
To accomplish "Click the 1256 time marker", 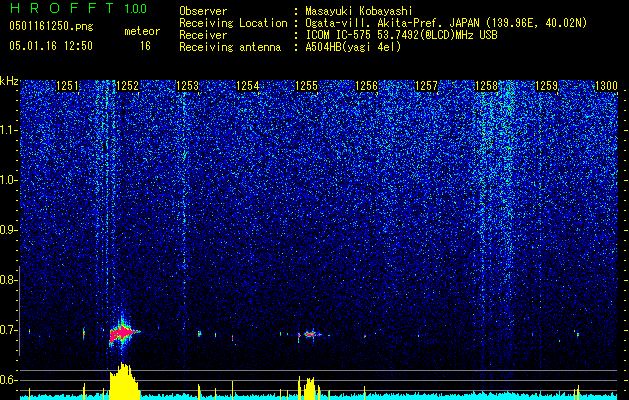I will click(367, 86).
